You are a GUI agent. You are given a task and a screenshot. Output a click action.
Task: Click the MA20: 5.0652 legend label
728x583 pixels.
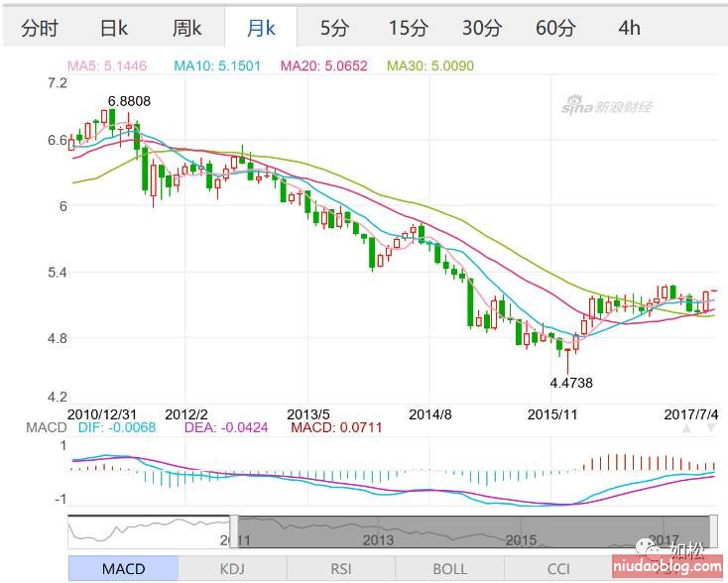tap(324, 65)
